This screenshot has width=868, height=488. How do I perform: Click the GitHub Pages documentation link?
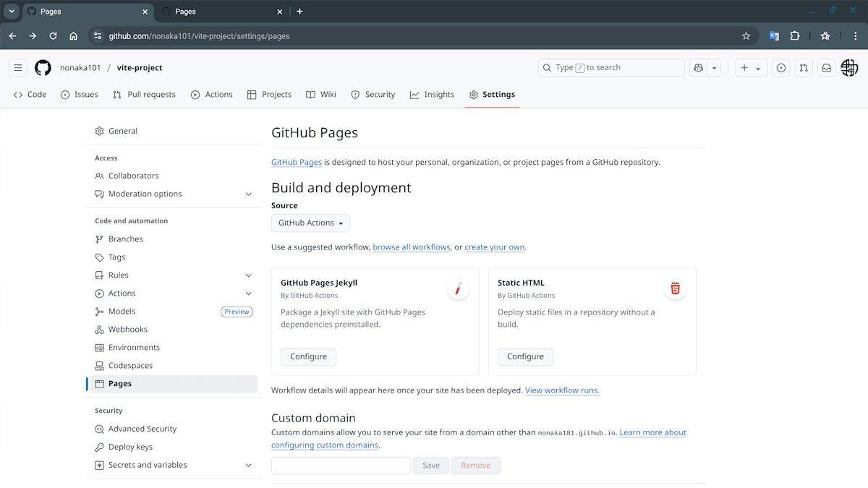tap(297, 163)
